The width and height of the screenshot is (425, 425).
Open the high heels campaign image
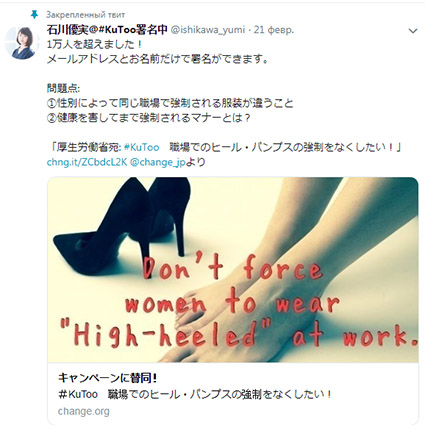pos(233,269)
